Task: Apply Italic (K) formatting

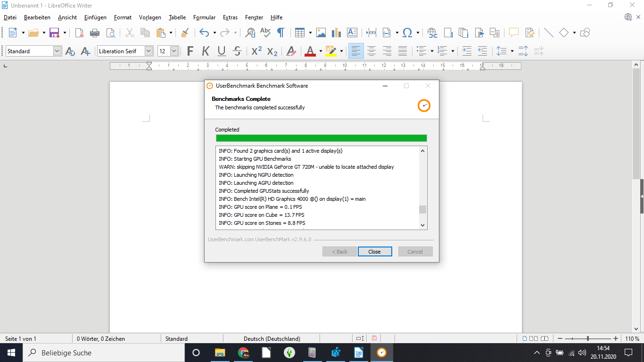Action: tap(206, 51)
